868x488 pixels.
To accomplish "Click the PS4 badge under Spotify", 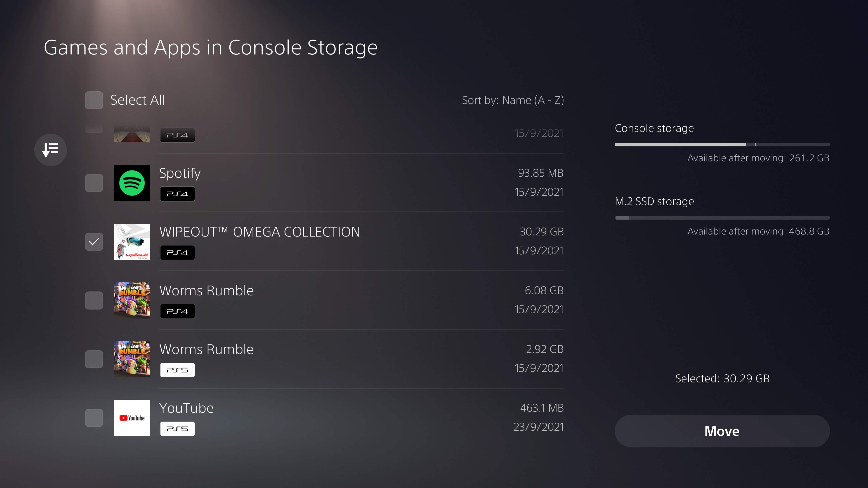I will pyautogui.click(x=177, y=194).
